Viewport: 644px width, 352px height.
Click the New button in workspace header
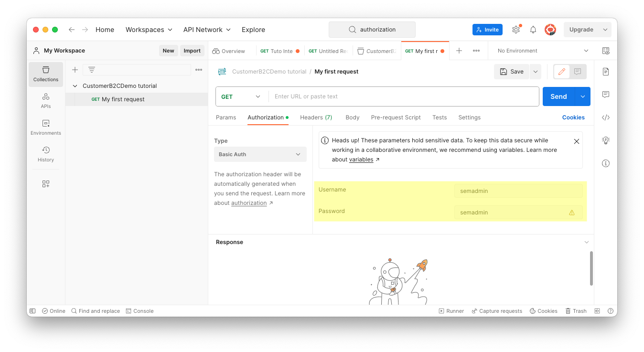(x=168, y=51)
